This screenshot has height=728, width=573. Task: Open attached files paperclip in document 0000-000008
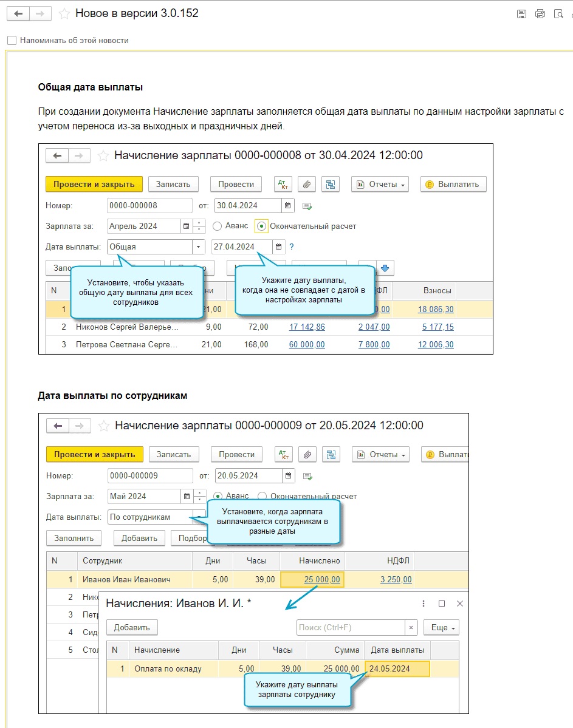307,185
